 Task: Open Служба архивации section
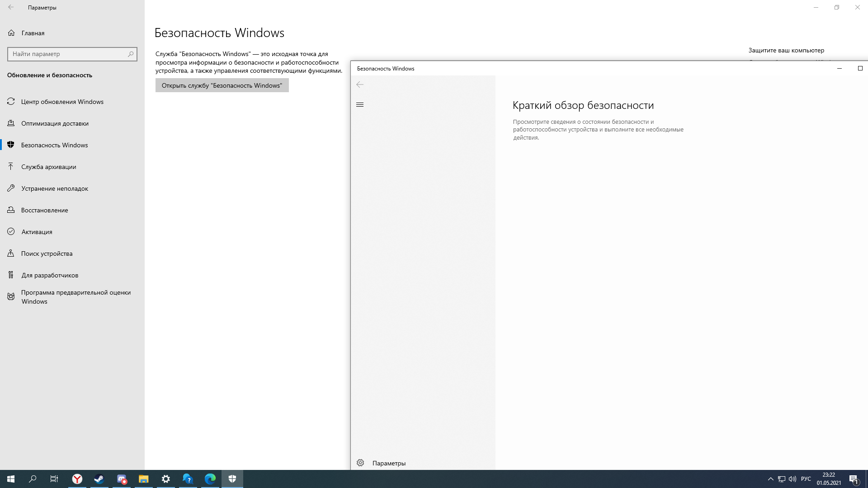72,167
